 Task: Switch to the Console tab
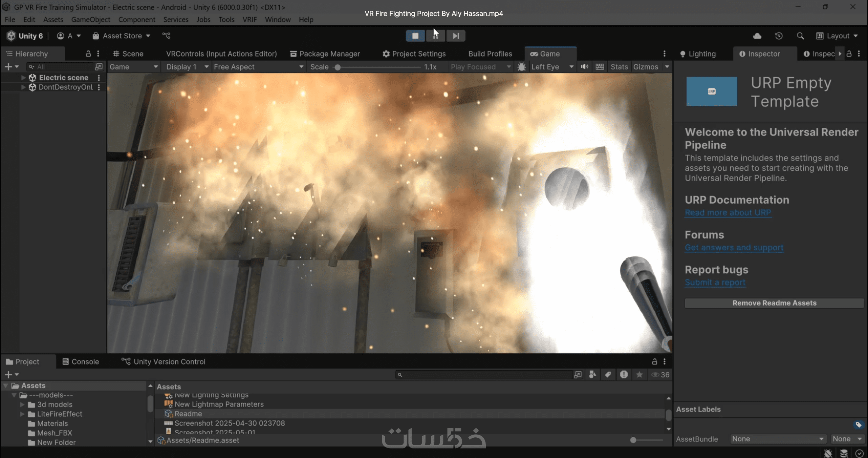click(x=81, y=361)
